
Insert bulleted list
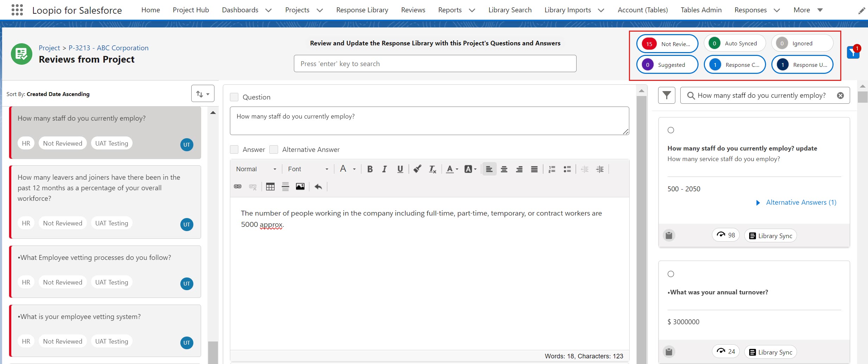pyautogui.click(x=567, y=169)
